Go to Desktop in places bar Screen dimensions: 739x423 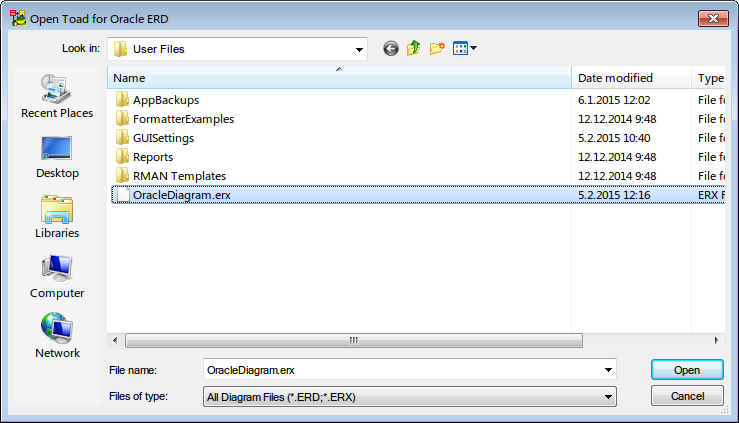(57, 157)
